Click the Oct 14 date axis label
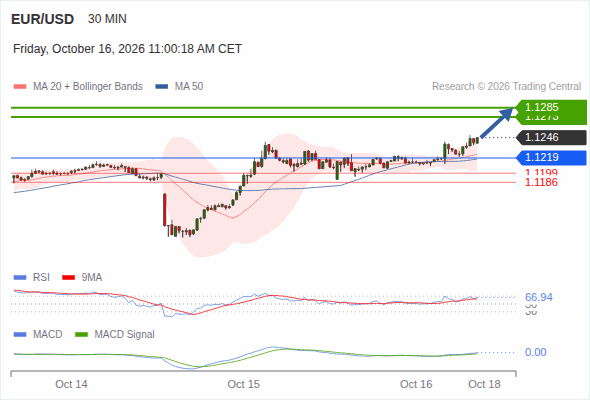 pyautogui.click(x=71, y=385)
